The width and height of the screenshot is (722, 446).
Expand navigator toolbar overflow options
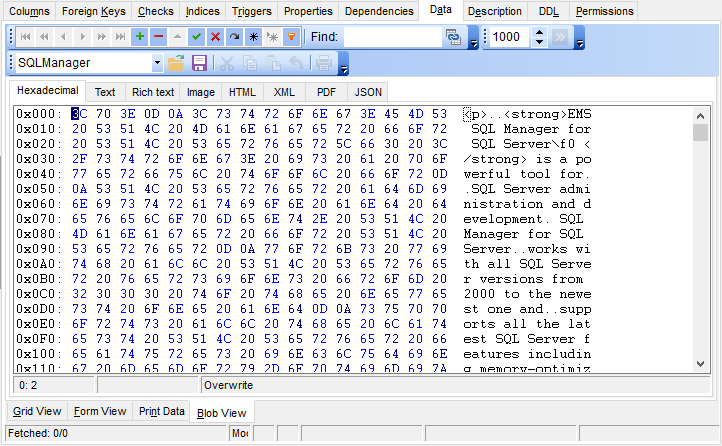coord(473,38)
